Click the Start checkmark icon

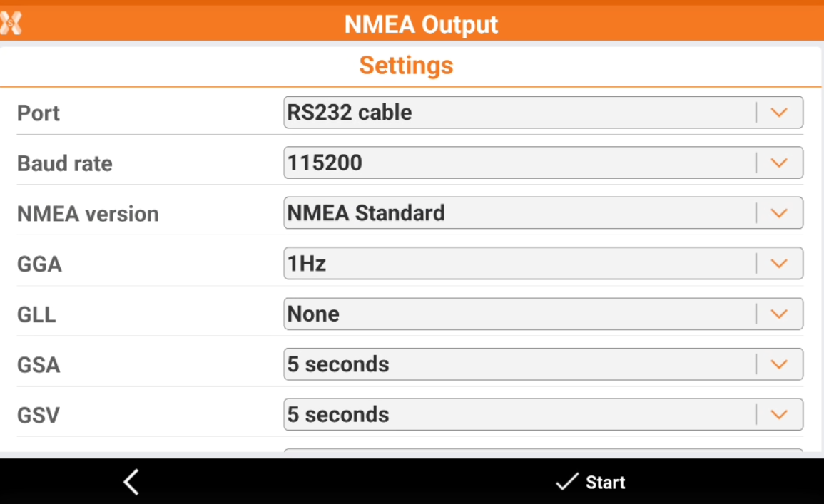pyautogui.click(x=566, y=483)
